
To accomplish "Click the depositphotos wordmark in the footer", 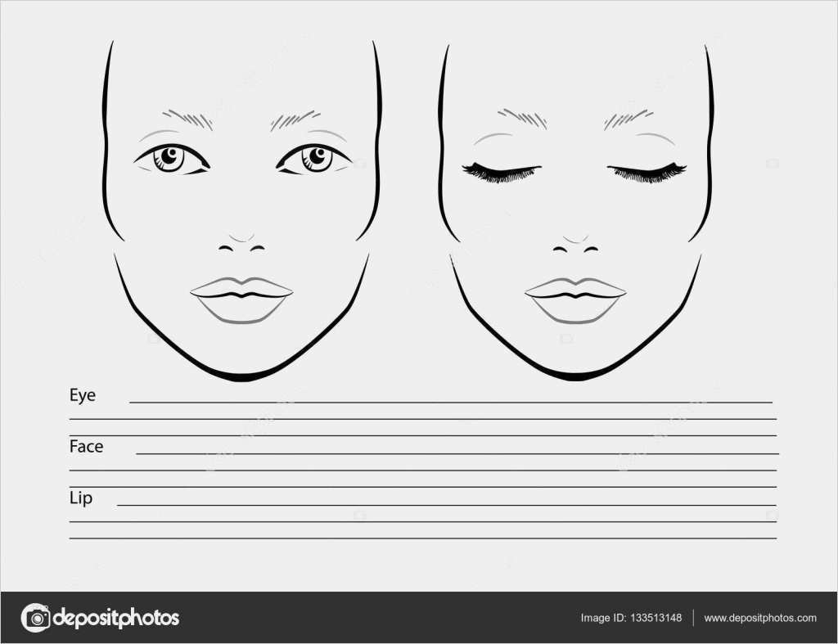I will [x=115, y=618].
